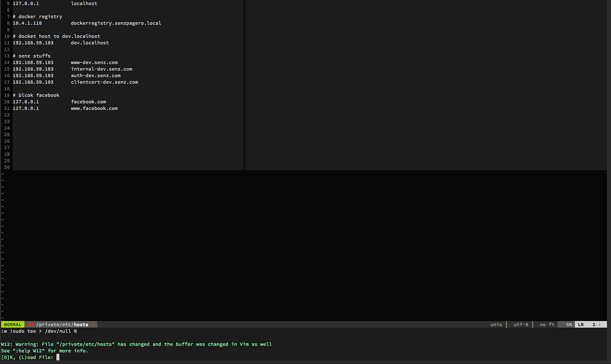Click the www-dev.senz.com hostname entry
Viewport: 611px width, 364px height.
click(x=94, y=62)
